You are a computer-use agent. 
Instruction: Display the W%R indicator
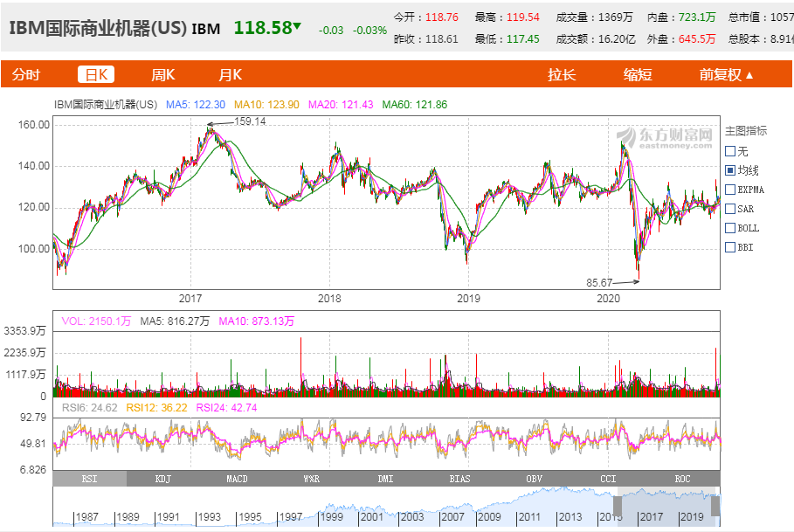click(x=311, y=479)
